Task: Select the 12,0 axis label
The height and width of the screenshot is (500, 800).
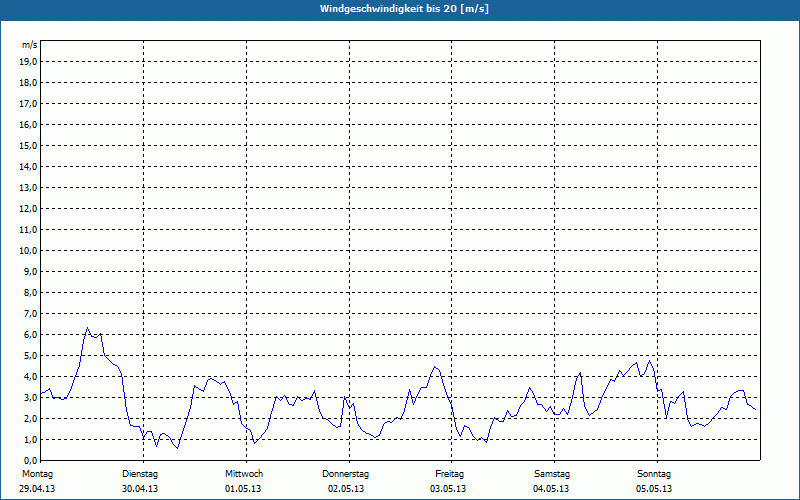Action: point(28,209)
